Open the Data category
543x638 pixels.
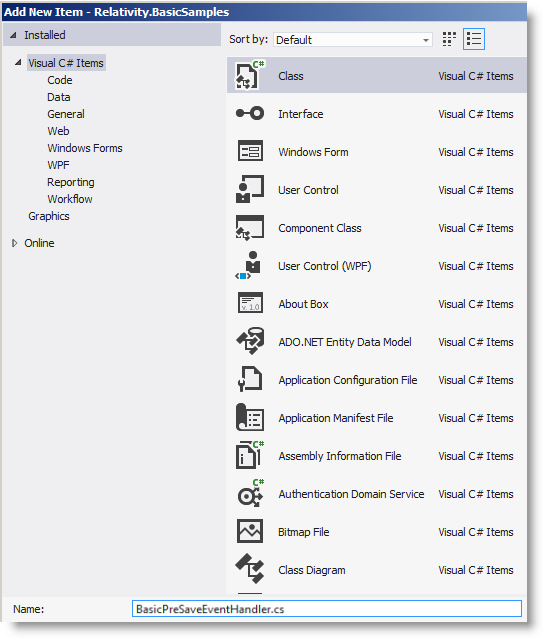[59, 97]
